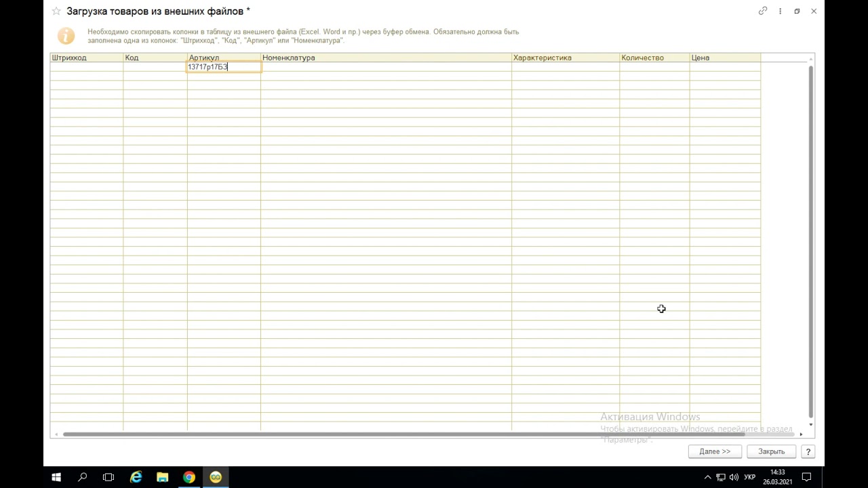The height and width of the screenshot is (488, 868).
Task: Click the horizontal scroll right arrow
Action: (x=801, y=434)
